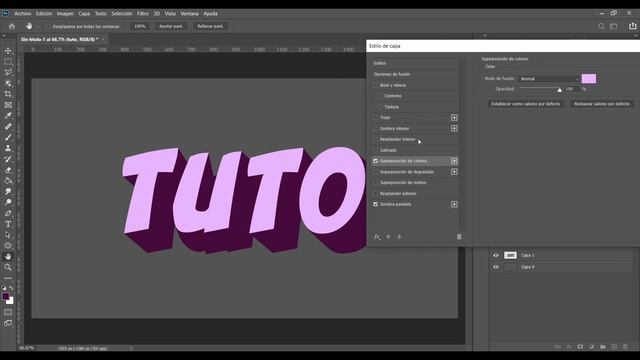Select the Paint Bucket tool
Image resolution: width=640 pixels, height=360 pixels.
pyautogui.click(x=8, y=181)
